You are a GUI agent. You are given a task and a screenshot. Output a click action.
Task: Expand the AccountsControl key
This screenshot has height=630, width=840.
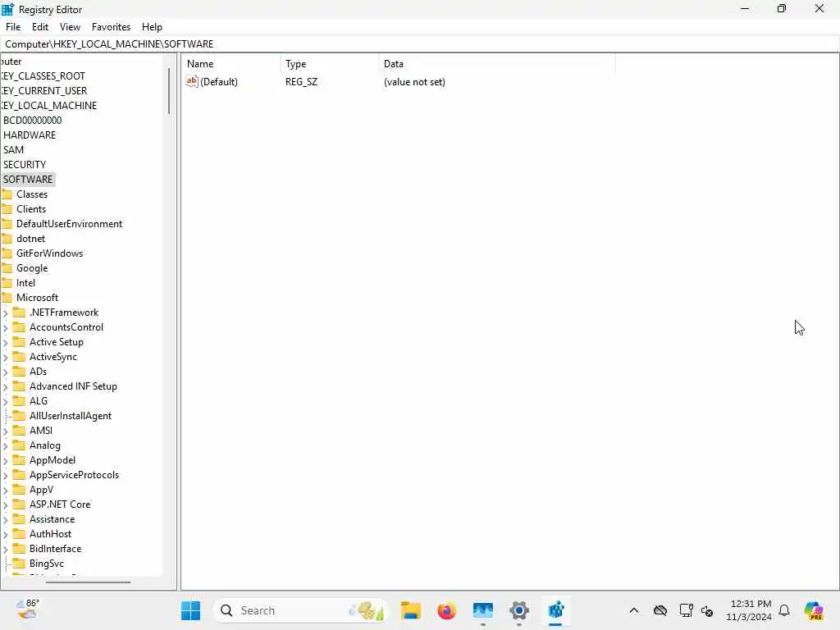click(x=6, y=327)
